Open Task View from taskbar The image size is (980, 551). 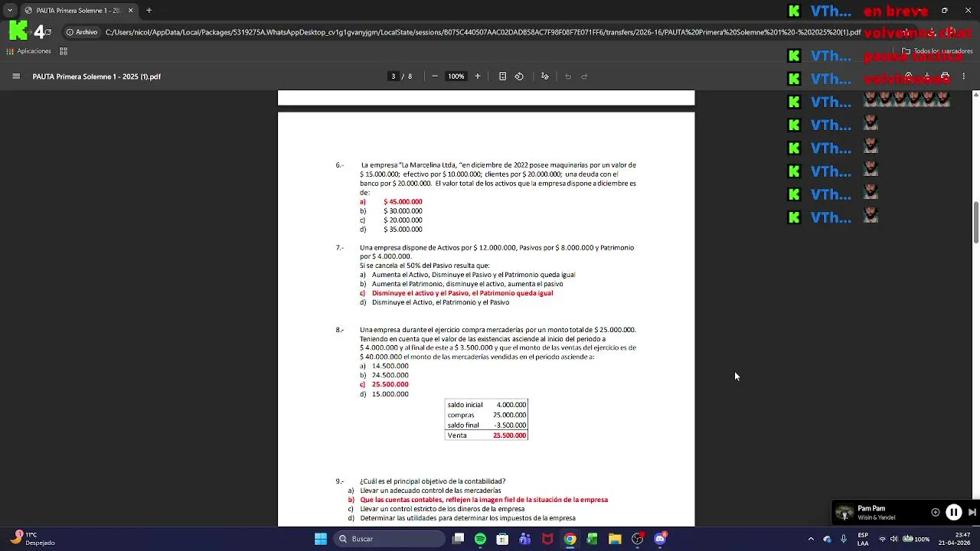[458, 539]
